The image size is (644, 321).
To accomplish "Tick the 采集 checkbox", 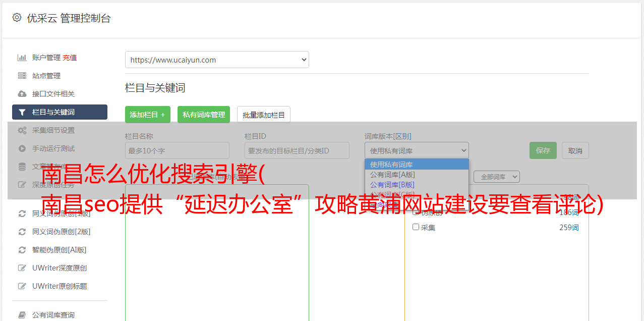I will 416,227.
